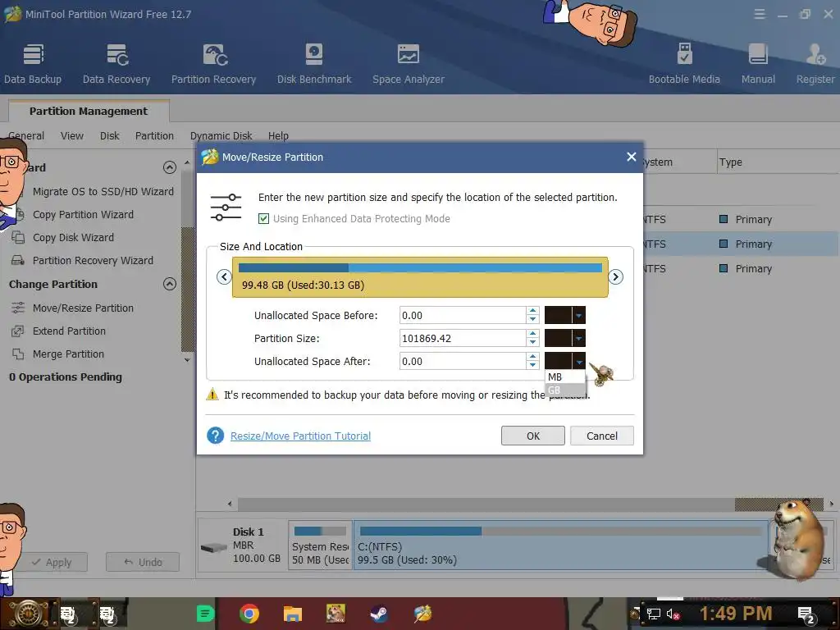Click the muted volume tray icon
Image resolution: width=840 pixels, height=630 pixels.
pyautogui.click(x=673, y=614)
